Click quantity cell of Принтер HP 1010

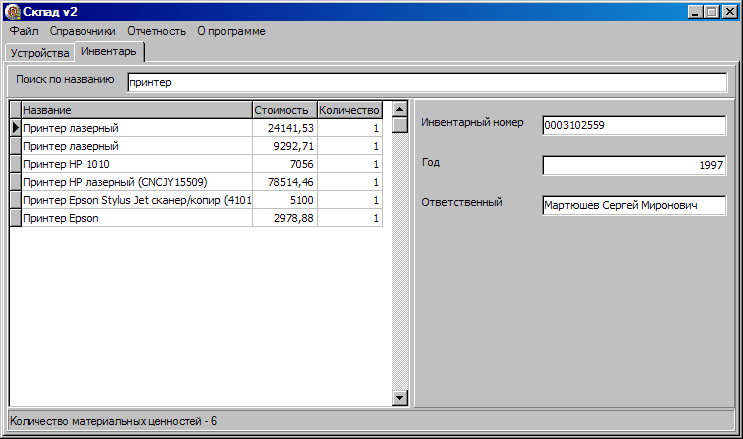[350, 164]
